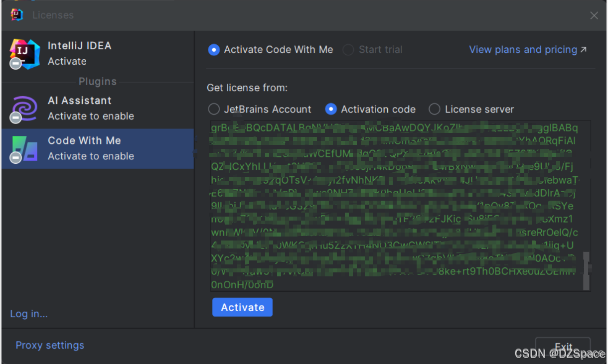
Task: Open View plans and pricing link
Action: tap(528, 50)
